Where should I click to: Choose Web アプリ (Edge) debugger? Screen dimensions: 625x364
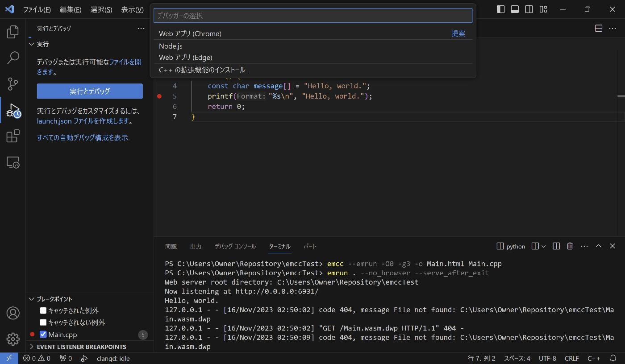(x=313, y=58)
